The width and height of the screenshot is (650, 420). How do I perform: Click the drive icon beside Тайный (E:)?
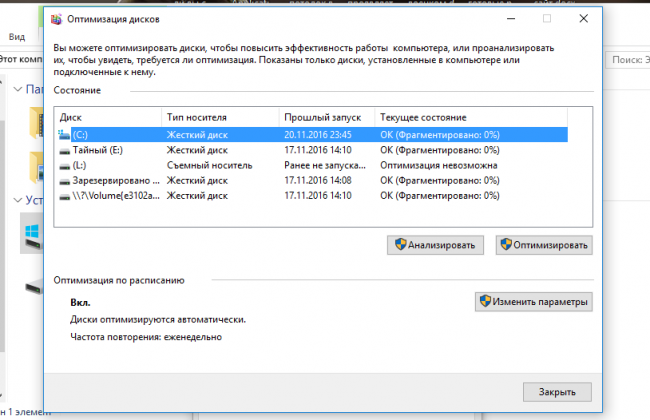click(64, 151)
